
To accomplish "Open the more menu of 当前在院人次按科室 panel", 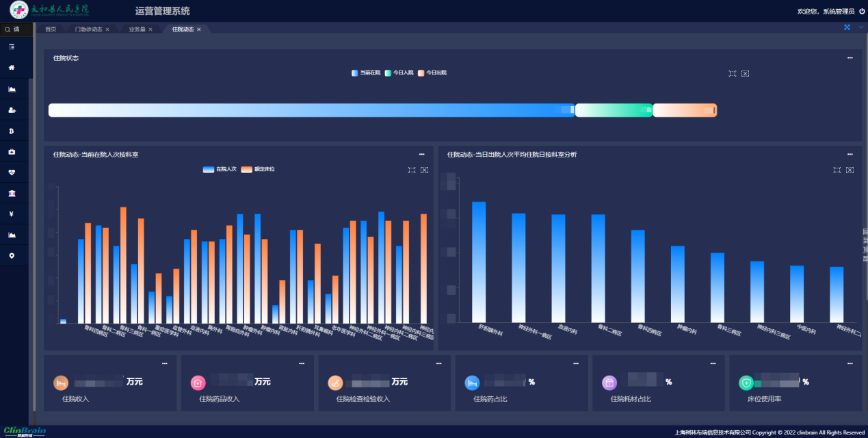I will pos(421,155).
